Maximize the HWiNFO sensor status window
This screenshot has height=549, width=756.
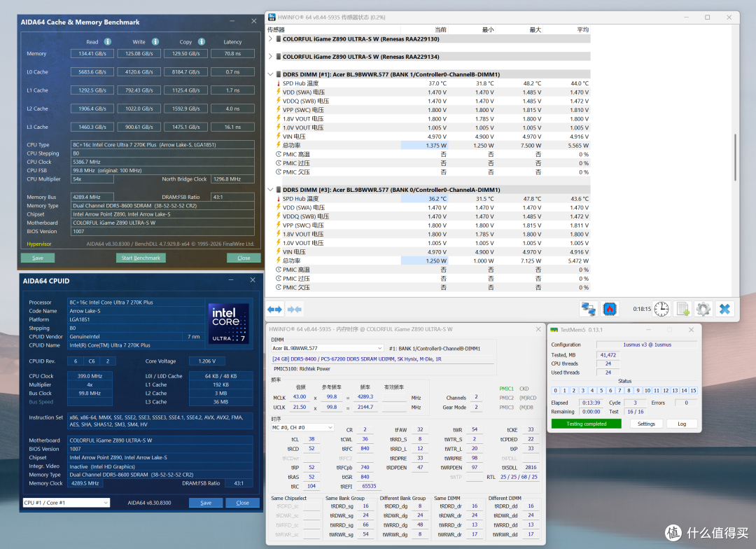707,18
